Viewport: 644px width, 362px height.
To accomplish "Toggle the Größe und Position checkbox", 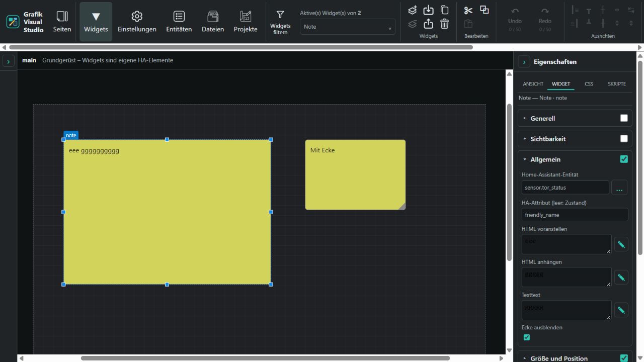I will pyautogui.click(x=624, y=358).
